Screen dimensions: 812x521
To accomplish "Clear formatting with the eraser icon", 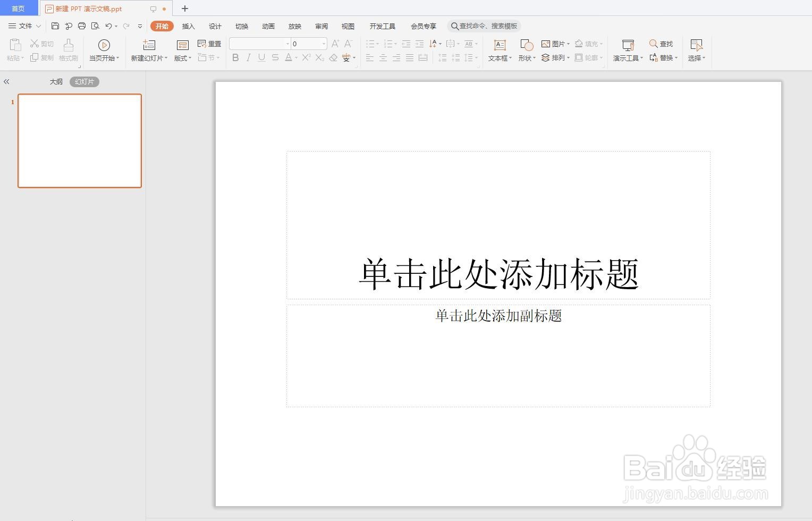I will coord(333,57).
